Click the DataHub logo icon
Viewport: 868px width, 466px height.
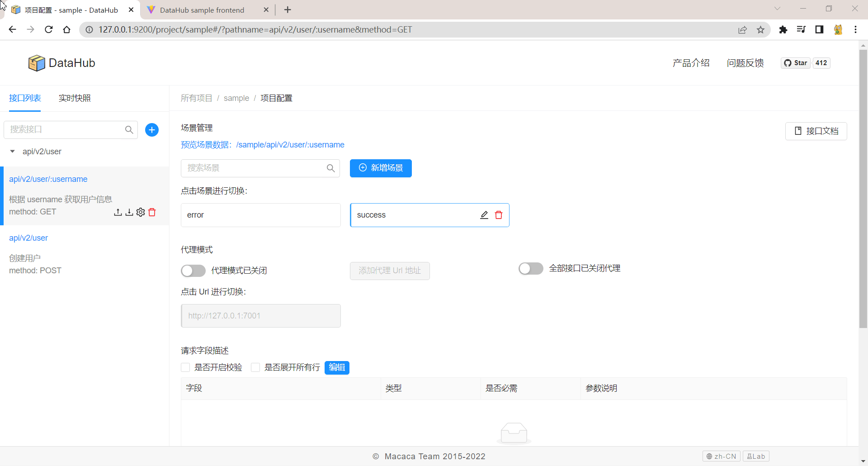[37, 63]
